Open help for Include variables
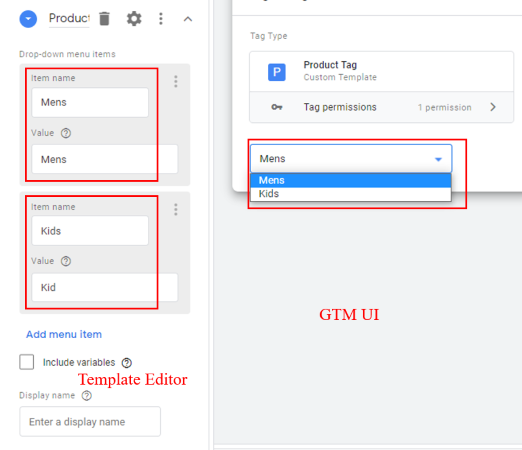Viewport: 522px width, 450px height. pos(127,363)
